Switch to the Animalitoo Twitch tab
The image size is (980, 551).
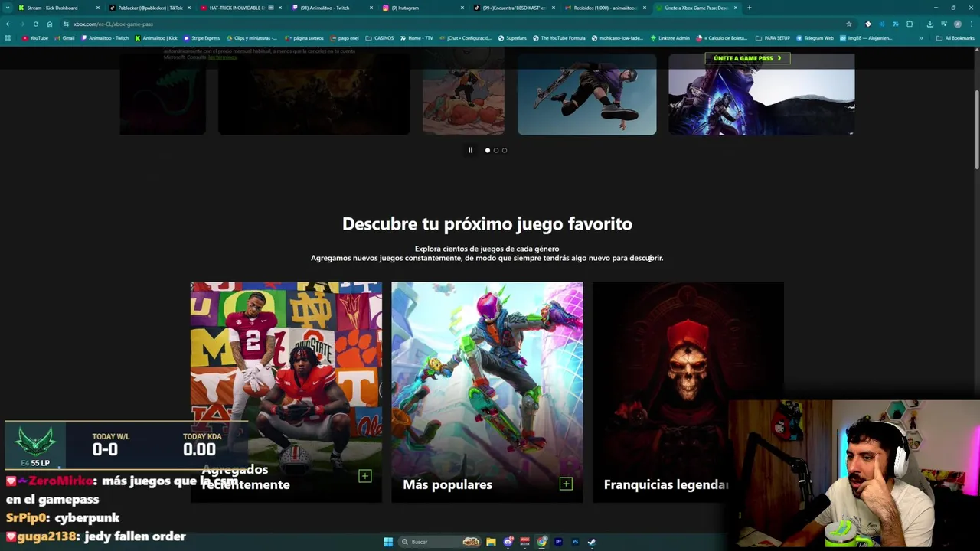pos(332,8)
